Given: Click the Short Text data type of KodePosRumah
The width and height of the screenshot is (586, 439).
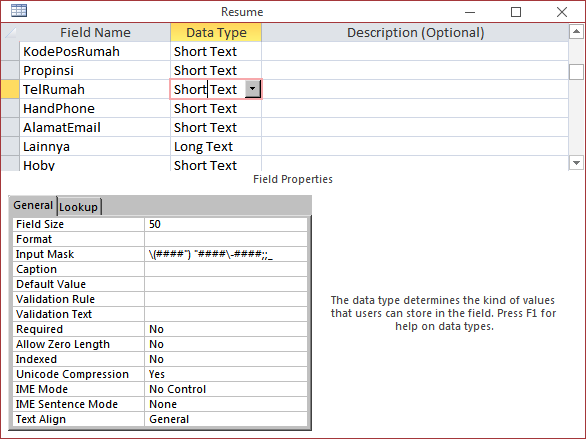Looking at the screenshot, I should click(216, 51).
